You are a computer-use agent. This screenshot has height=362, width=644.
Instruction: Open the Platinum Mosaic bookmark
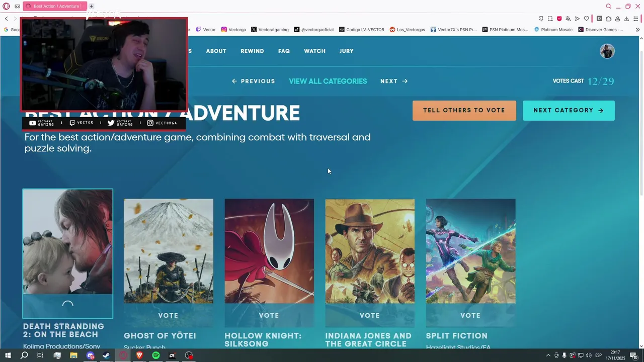point(553,30)
